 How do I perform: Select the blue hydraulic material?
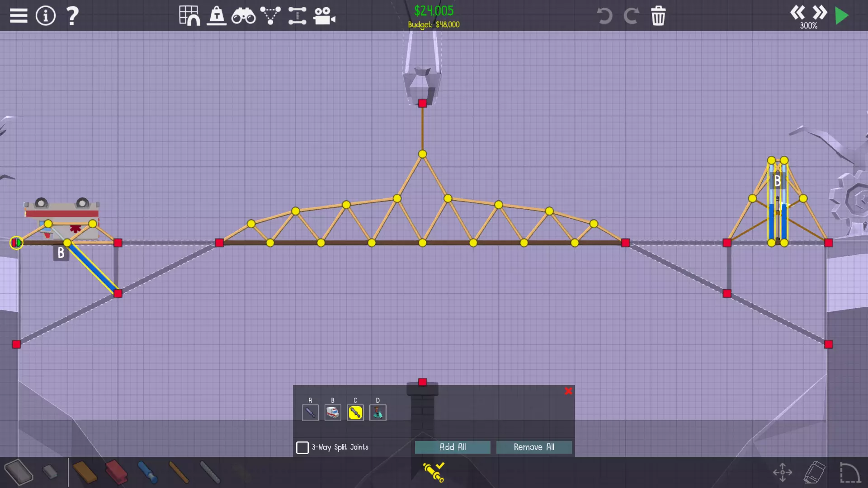click(x=147, y=472)
